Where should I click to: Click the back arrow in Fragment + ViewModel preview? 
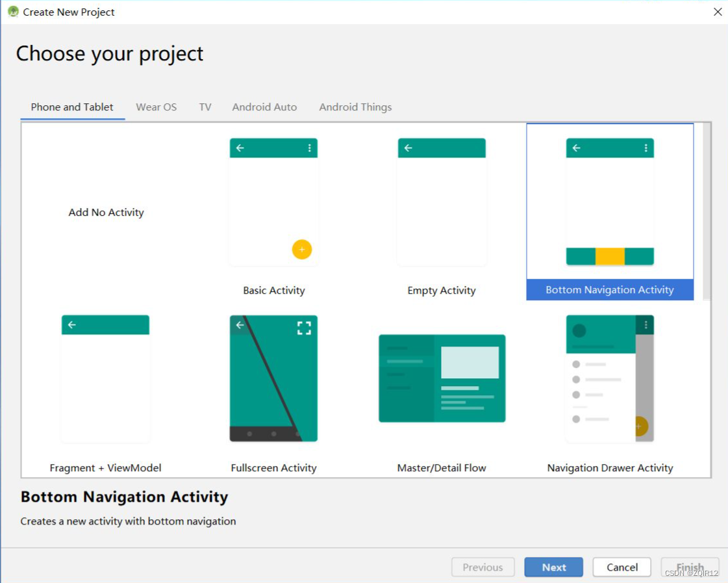(71, 325)
